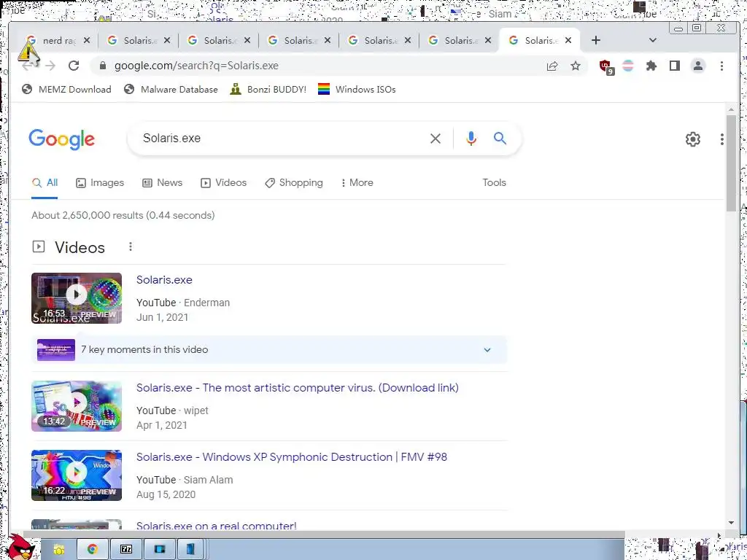Click the Google logo
The width and height of the screenshot is (747, 560).
click(x=62, y=139)
